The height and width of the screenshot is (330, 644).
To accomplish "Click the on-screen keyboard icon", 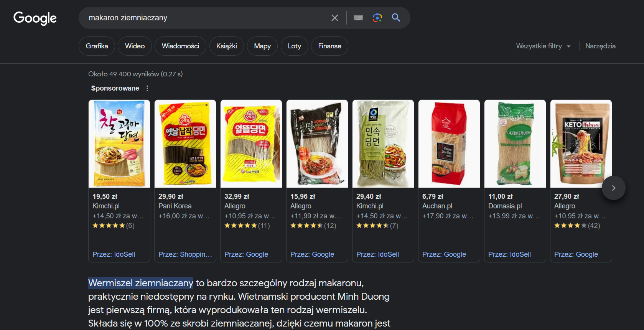I will (x=358, y=18).
